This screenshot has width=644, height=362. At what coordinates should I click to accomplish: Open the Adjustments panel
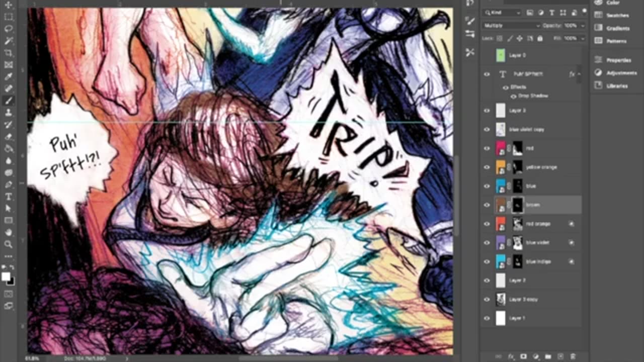615,73
